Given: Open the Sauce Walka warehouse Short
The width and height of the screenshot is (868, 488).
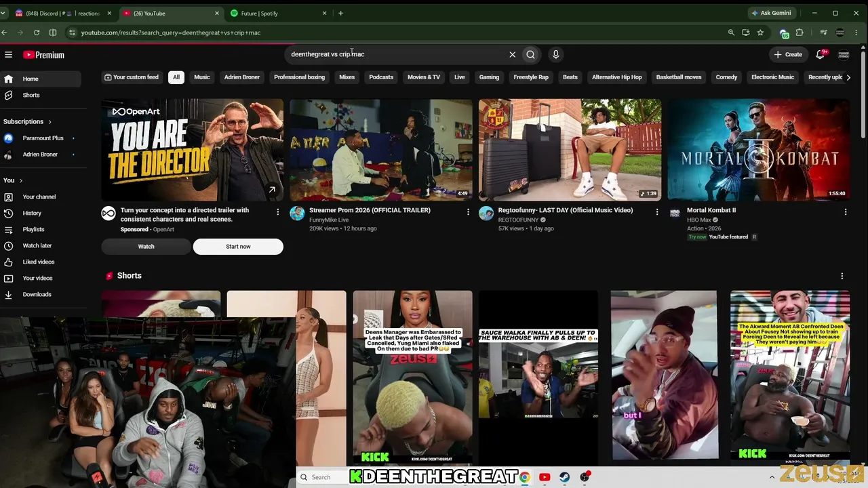Looking at the screenshot, I should [x=538, y=378].
